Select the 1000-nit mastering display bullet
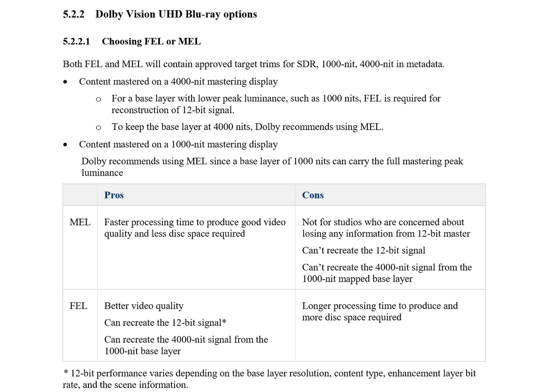The height and width of the screenshot is (392, 550). 178,144
